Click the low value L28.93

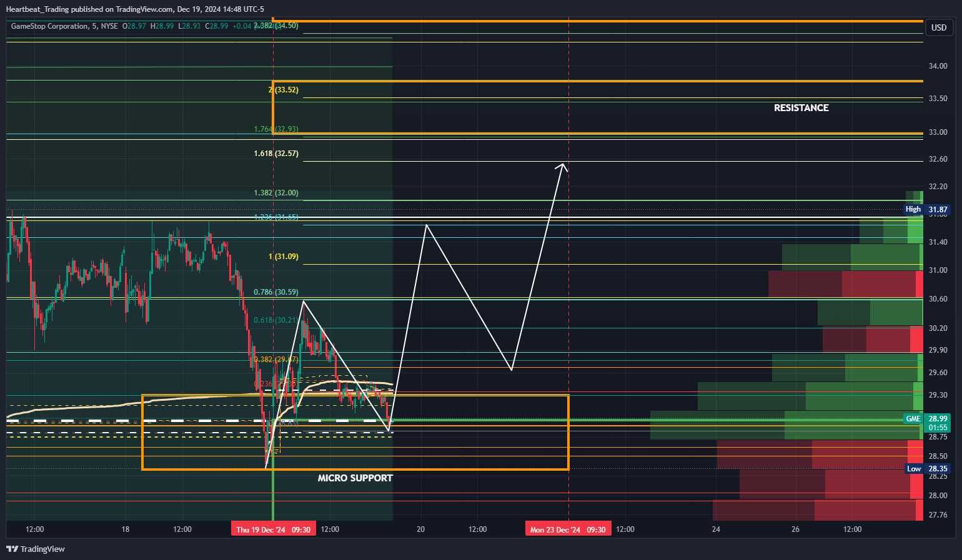pyautogui.click(x=189, y=26)
